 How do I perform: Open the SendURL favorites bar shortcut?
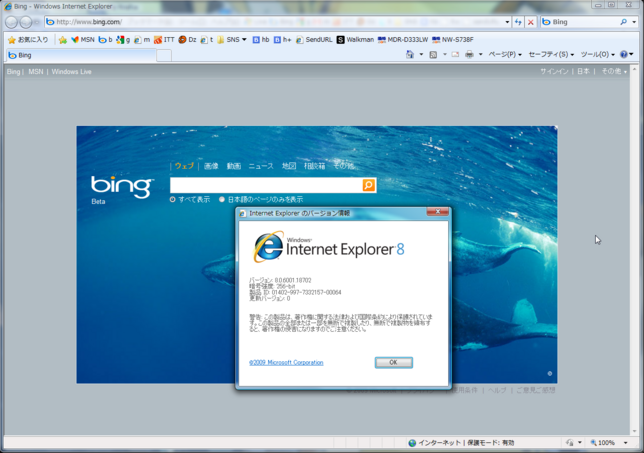(314, 40)
